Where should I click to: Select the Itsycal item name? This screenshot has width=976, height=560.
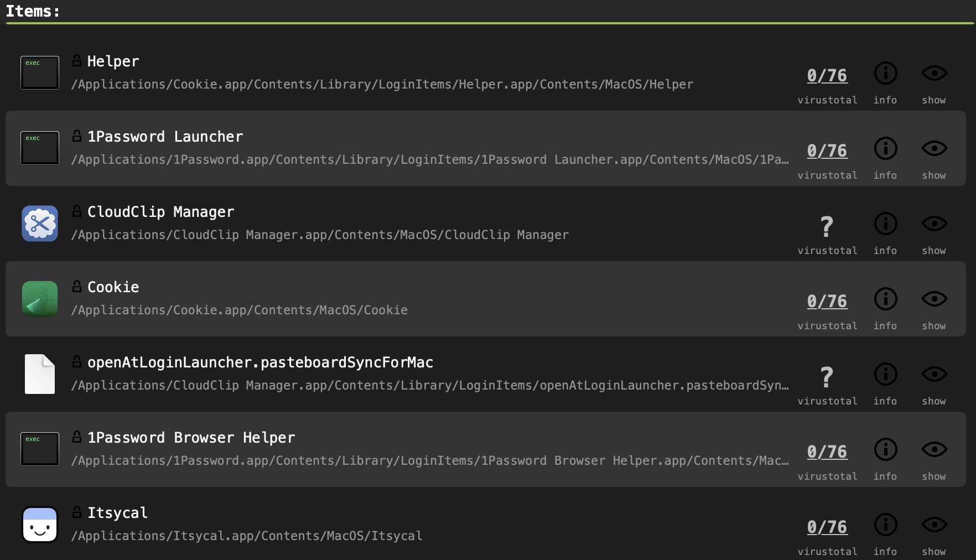pyautogui.click(x=117, y=513)
